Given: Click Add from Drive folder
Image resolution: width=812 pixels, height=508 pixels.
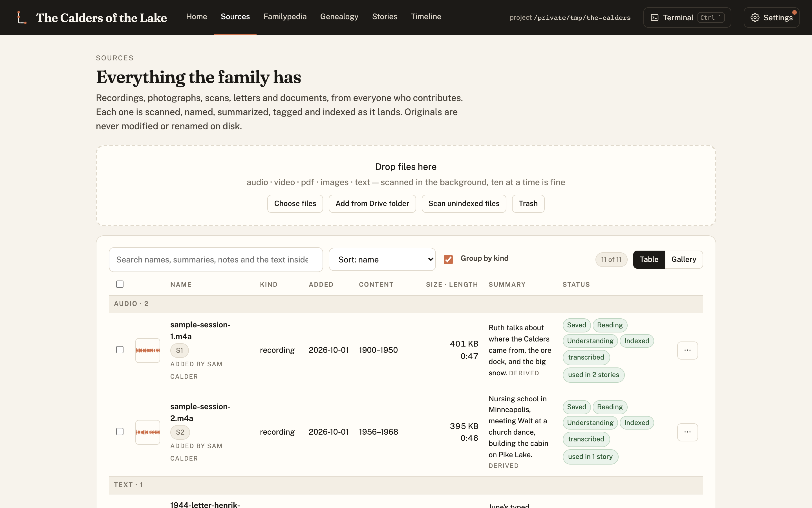Looking at the screenshot, I should click(372, 203).
